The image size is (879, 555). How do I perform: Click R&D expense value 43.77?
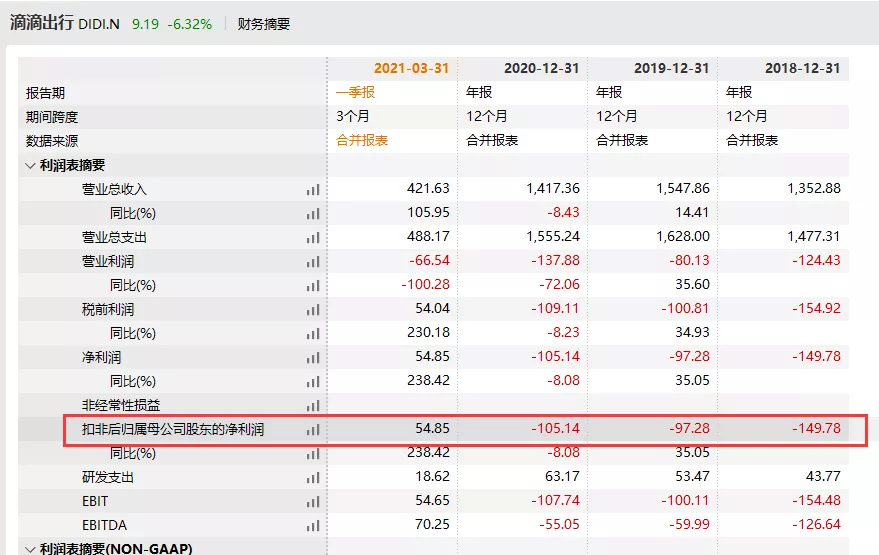tap(824, 477)
